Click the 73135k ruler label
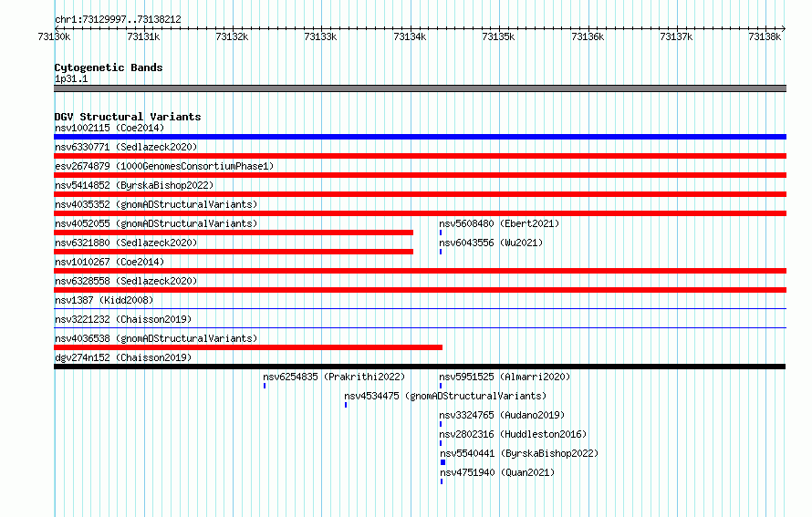Screen dimensions: 812x517 [499, 36]
